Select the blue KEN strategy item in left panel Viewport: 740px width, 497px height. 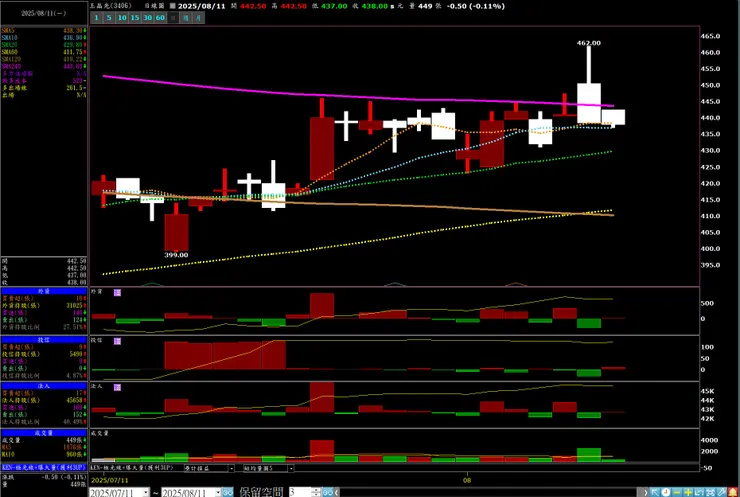tap(44, 467)
